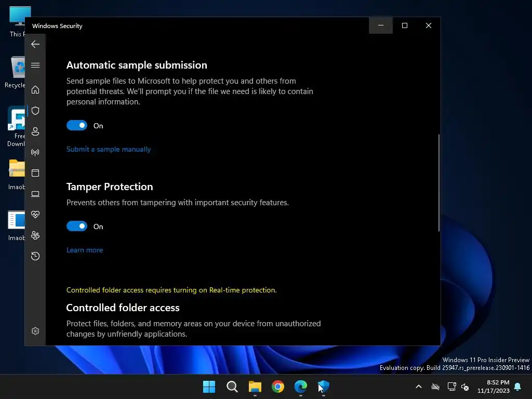Image resolution: width=532 pixels, height=399 pixels.
Task: Open Protection history clock icon
Action: 35,256
